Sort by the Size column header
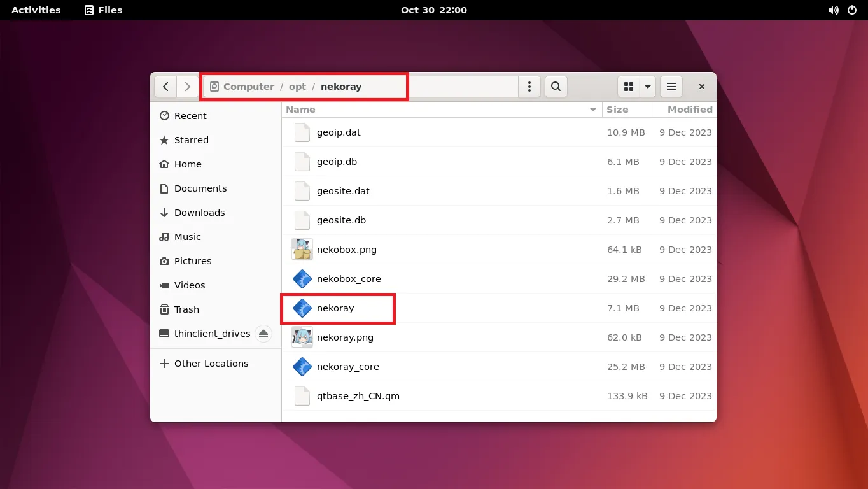The width and height of the screenshot is (868, 489). click(x=627, y=110)
